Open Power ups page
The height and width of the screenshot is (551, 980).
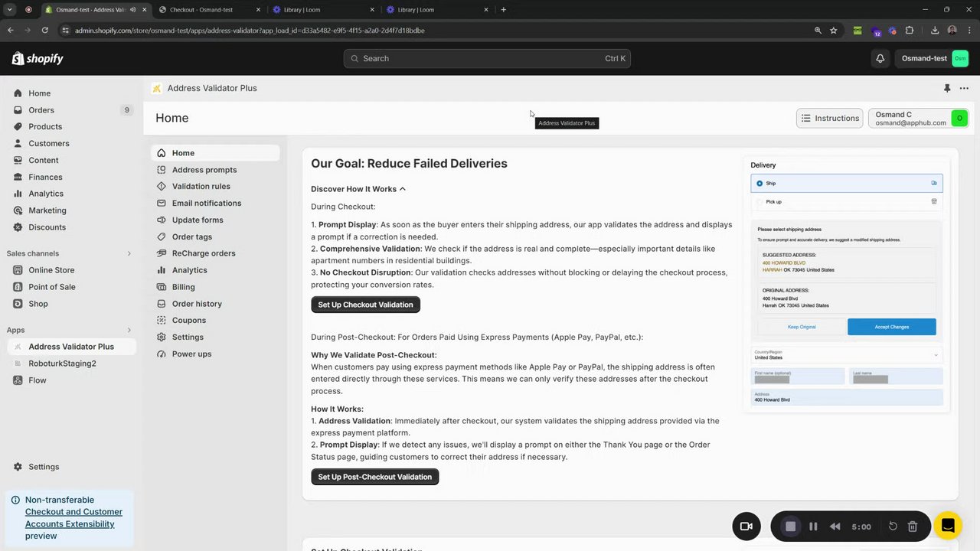[x=191, y=354]
